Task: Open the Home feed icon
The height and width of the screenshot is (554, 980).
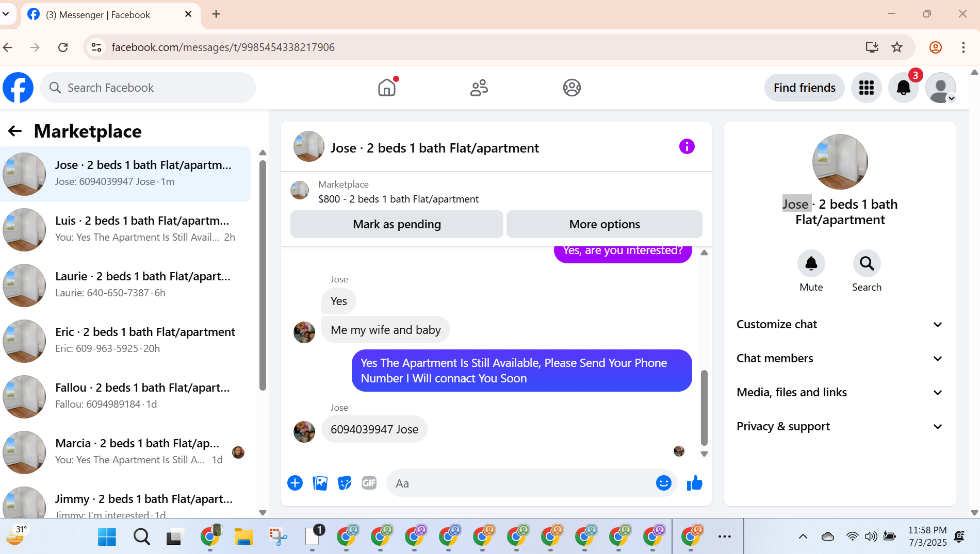Action: point(387,88)
